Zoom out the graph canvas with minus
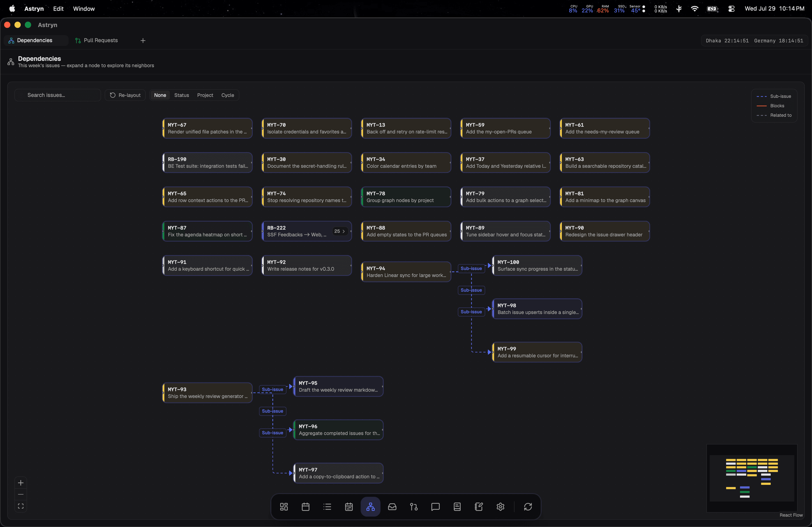This screenshot has height=527, width=812. [21, 494]
